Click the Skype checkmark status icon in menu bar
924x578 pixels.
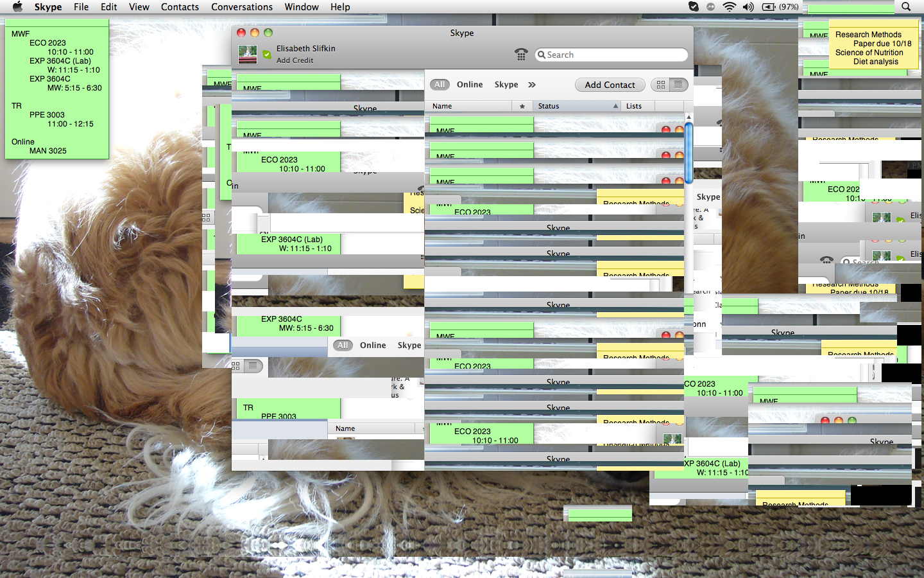[x=694, y=7]
